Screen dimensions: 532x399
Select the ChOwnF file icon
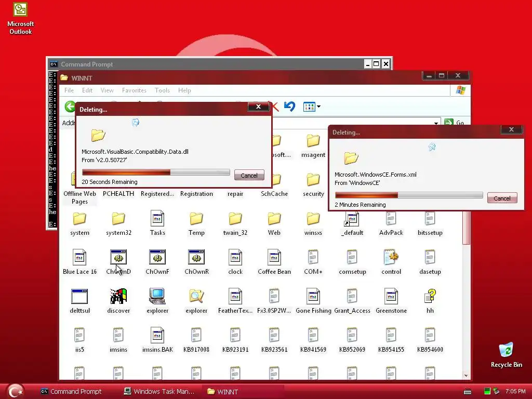tap(157, 257)
